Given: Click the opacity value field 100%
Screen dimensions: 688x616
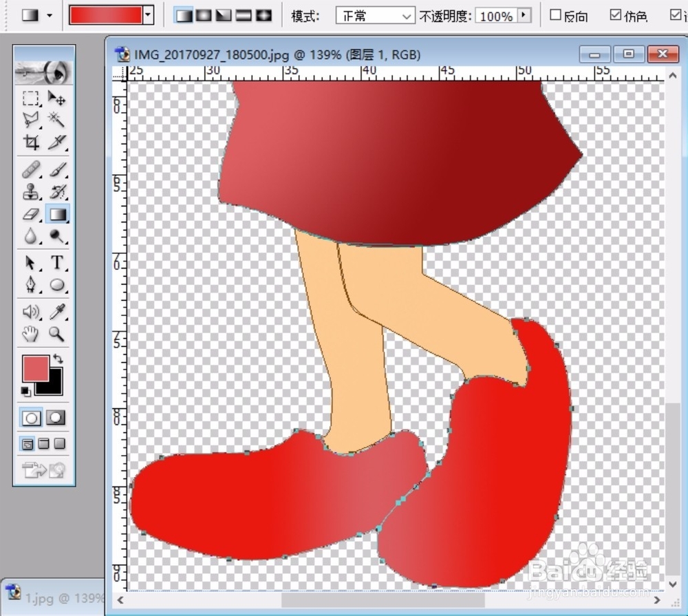Looking at the screenshot, I should pos(496,16).
